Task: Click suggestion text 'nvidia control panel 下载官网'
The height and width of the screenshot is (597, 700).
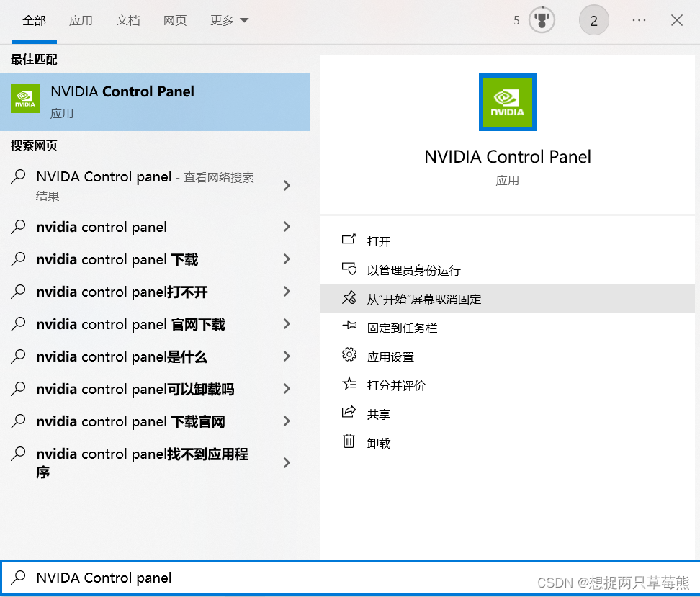Action: click(130, 421)
